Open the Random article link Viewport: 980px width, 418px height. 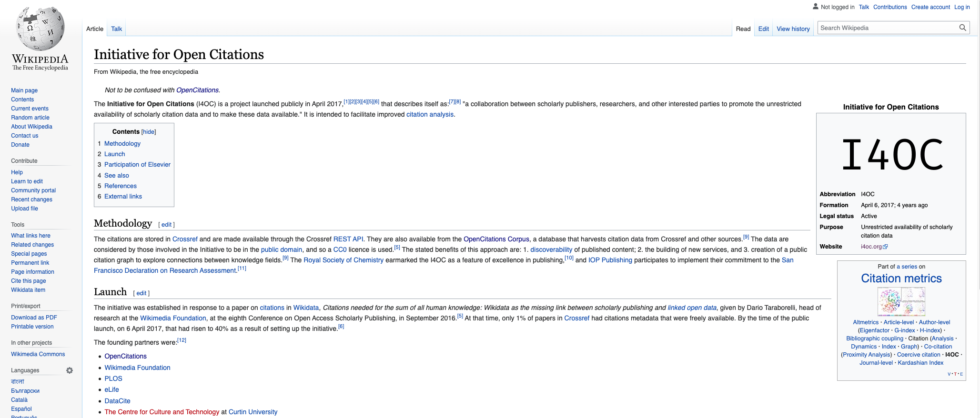30,118
